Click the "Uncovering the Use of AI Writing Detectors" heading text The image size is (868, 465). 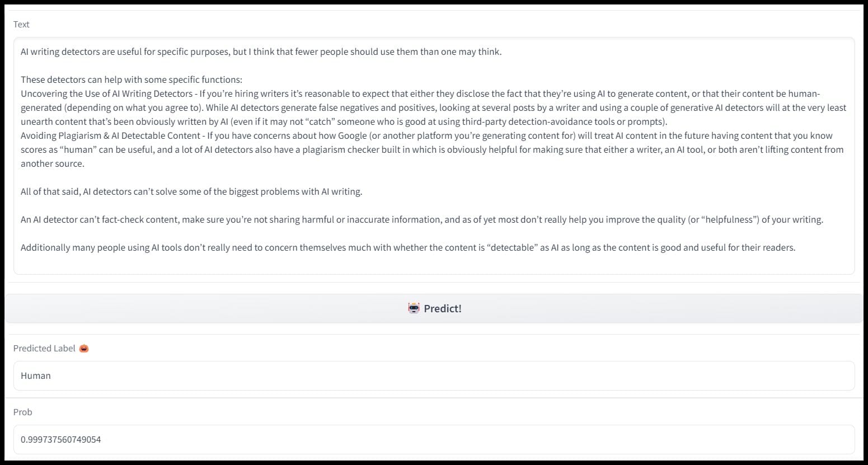point(106,93)
